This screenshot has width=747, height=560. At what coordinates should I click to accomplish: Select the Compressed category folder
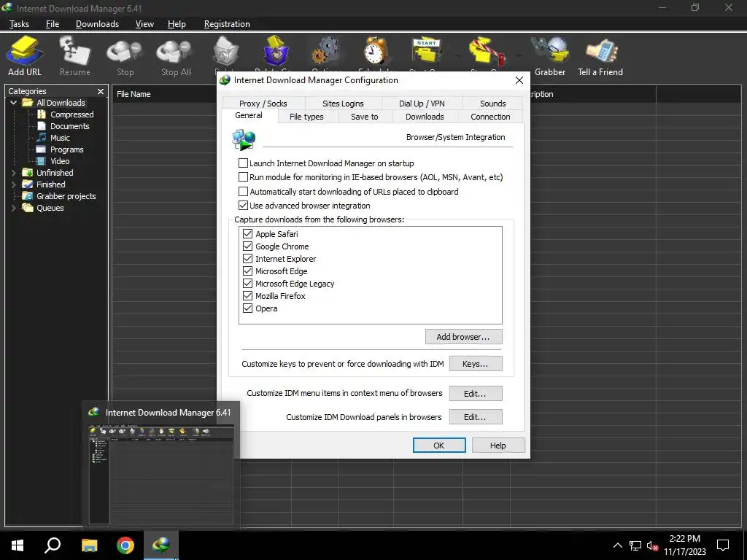[71, 114]
